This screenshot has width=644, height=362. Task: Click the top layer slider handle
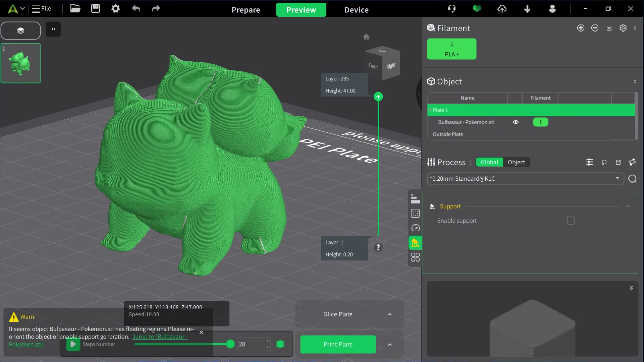click(378, 97)
